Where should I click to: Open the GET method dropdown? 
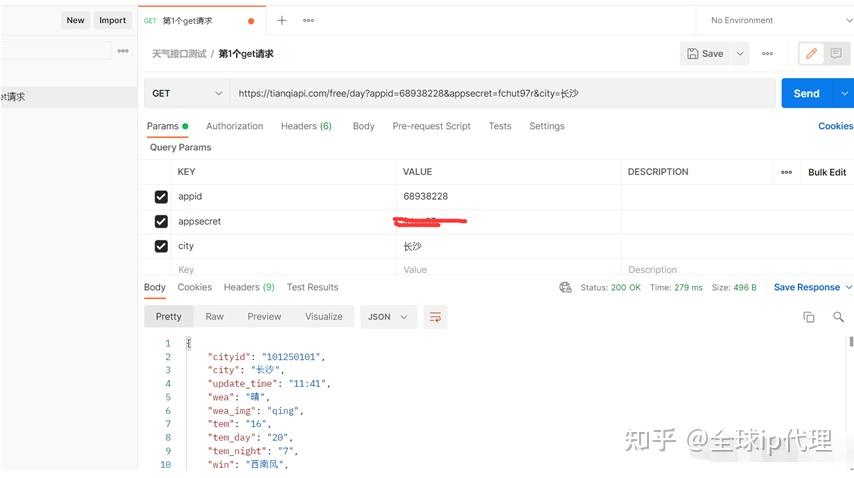click(186, 94)
